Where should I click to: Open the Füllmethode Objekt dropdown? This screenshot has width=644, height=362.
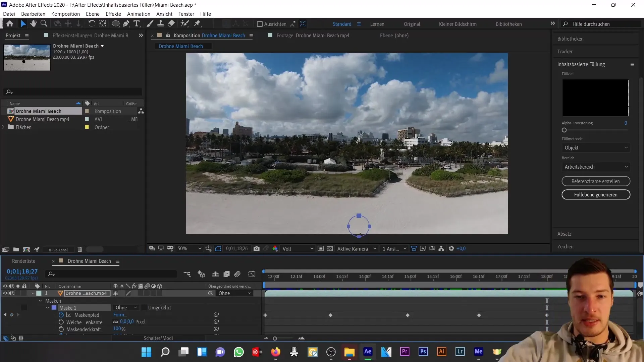(596, 148)
